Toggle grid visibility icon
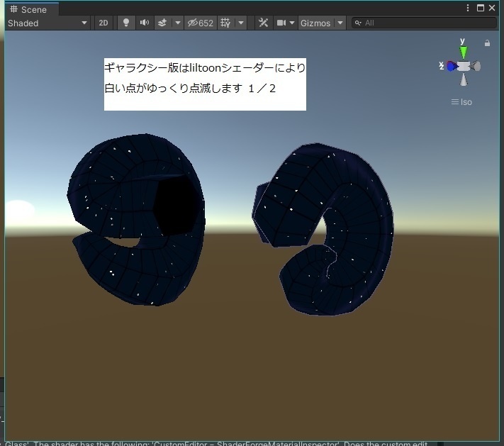This screenshot has width=504, height=446. click(x=225, y=23)
